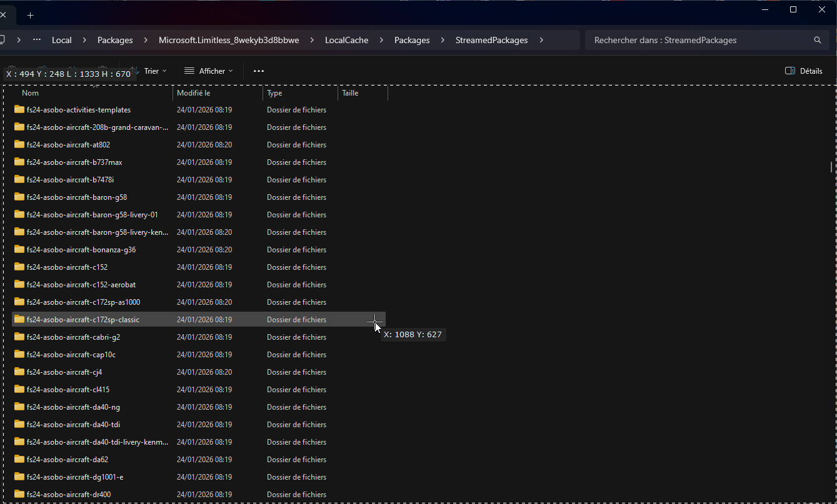This screenshot has height=504, width=837.
Task: Click the folder icon of fs24-asobo-aircraft-b737max
Action: point(19,162)
